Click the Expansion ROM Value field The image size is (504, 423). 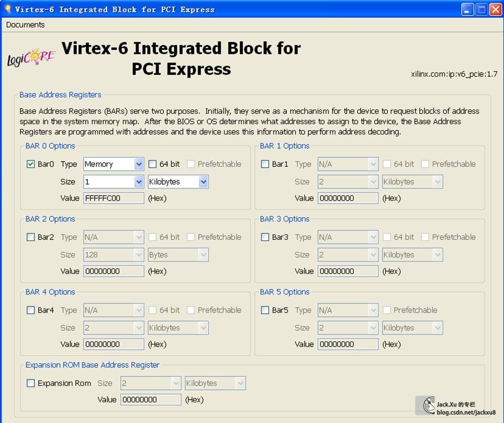click(151, 400)
